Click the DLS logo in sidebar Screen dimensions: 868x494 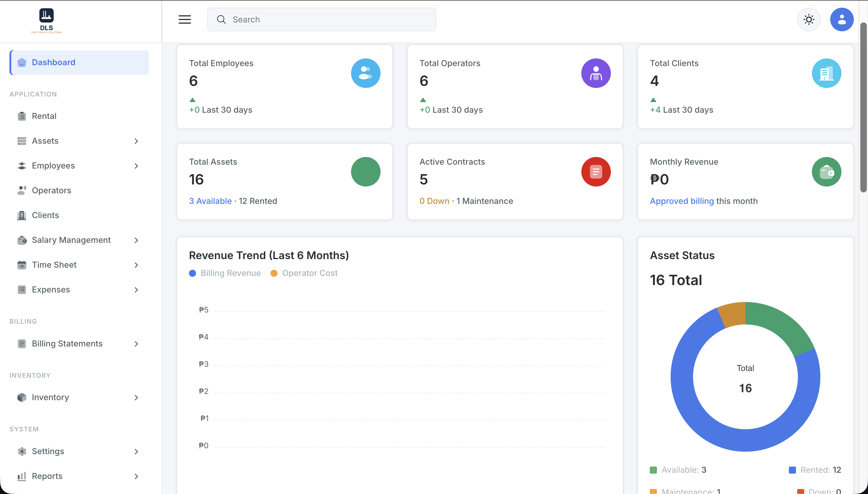pyautogui.click(x=46, y=21)
